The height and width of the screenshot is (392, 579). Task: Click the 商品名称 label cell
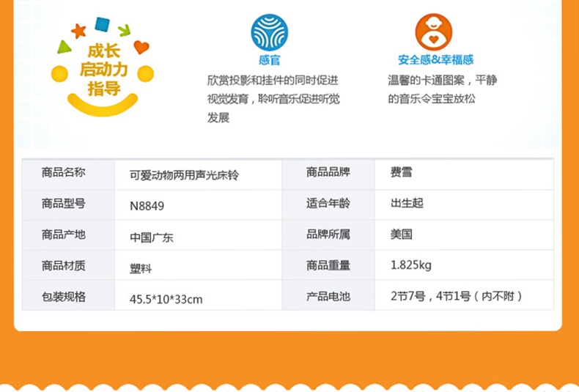[x=68, y=174]
